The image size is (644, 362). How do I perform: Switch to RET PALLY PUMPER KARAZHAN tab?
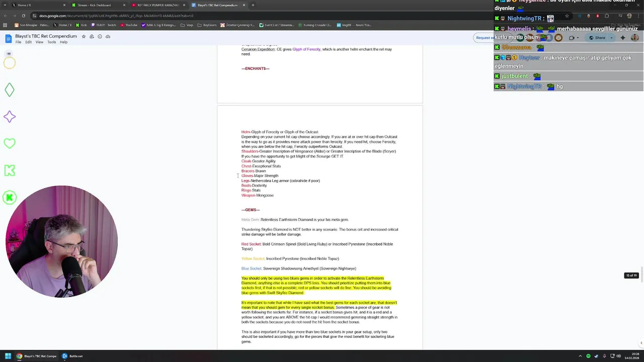click(x=158, y=5)
